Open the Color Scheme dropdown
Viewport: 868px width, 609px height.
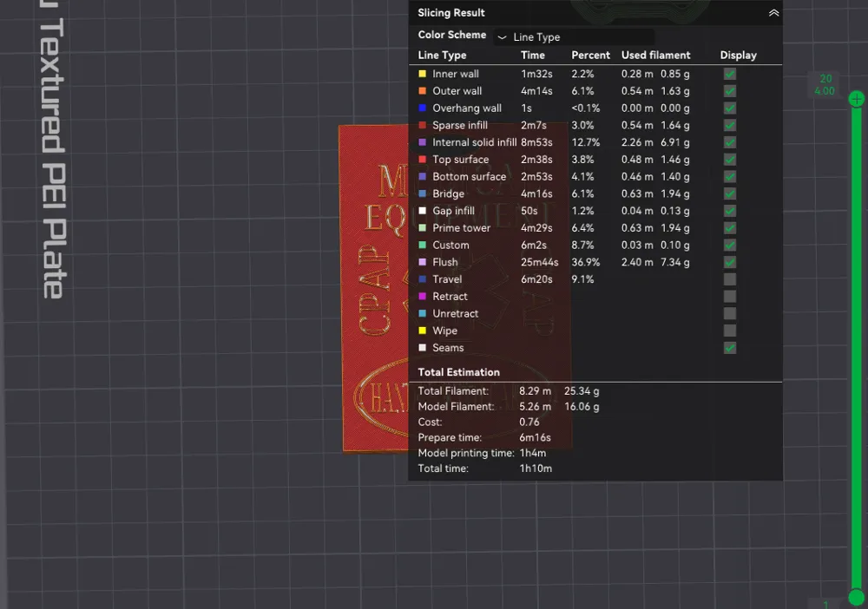tap(574, 37)
